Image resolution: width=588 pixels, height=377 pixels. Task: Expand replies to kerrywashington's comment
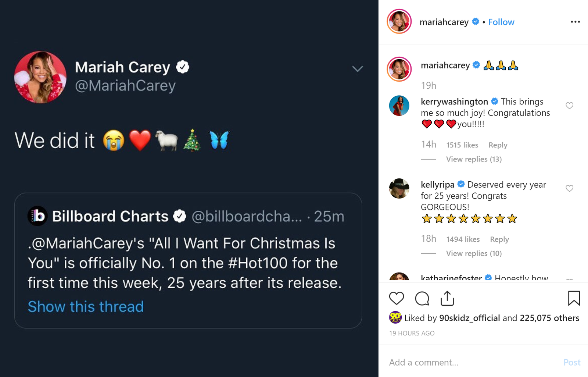[474, 159]
